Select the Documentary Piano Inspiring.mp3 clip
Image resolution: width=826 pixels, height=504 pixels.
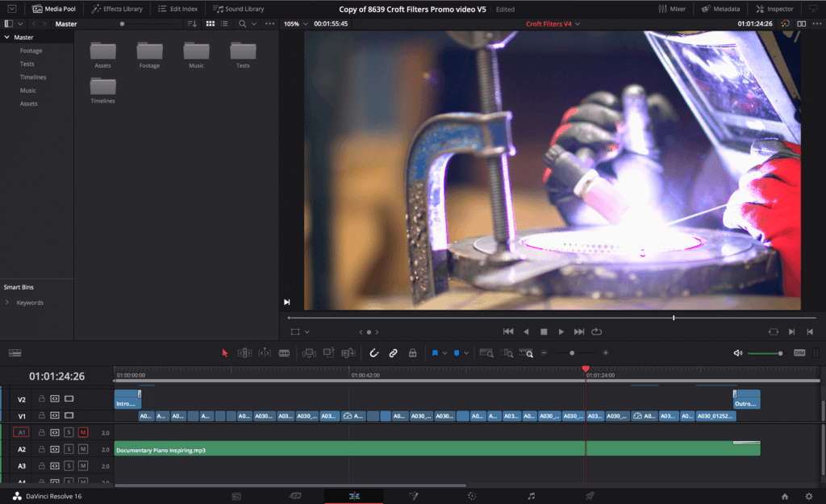(x=437, y=448)
